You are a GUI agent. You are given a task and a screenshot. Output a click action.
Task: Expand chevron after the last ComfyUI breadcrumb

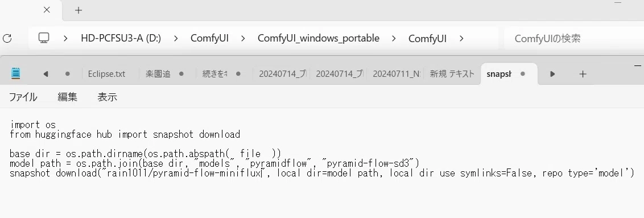pos(461,39)
